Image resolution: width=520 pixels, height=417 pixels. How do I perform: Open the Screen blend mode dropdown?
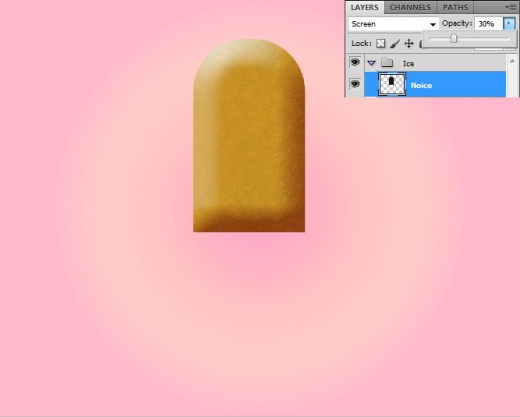pos(394,24)
